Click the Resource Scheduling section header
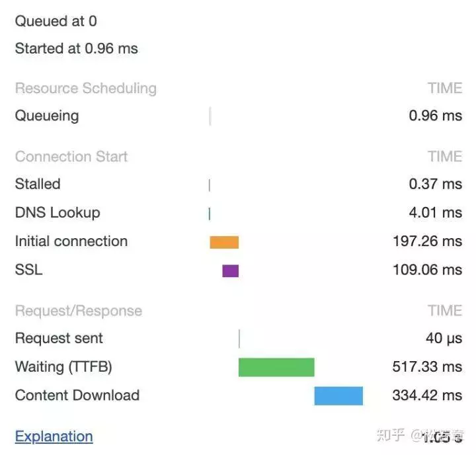Viewport: 476px width, 455px height. click(x=86, y=89)
